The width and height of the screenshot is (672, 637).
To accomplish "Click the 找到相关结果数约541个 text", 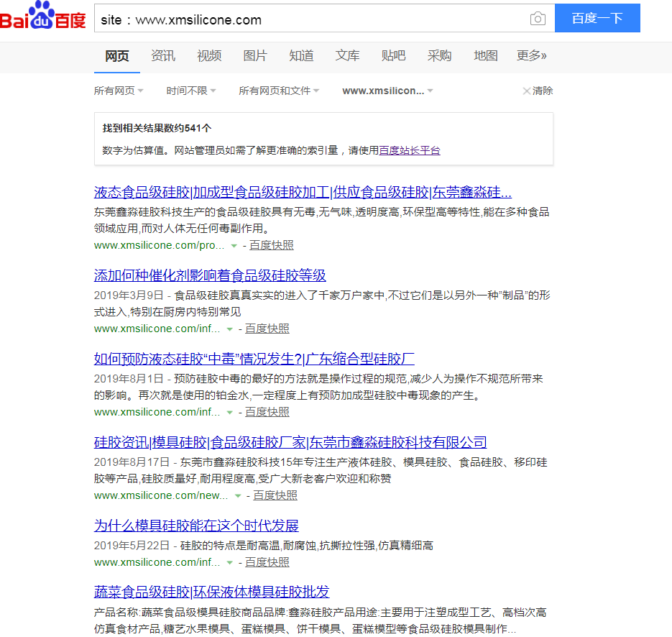I will click(x=157, y=128).
